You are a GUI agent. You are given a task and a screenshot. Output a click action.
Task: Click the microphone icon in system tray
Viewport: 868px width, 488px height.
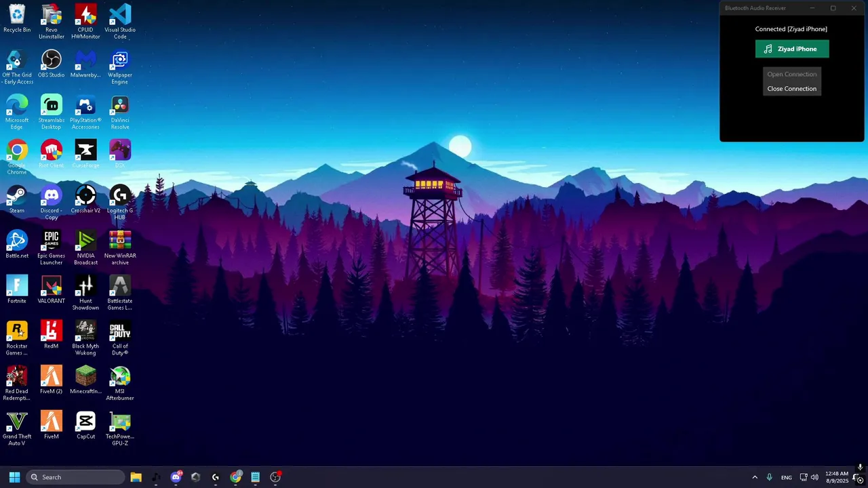pos(769,477)
